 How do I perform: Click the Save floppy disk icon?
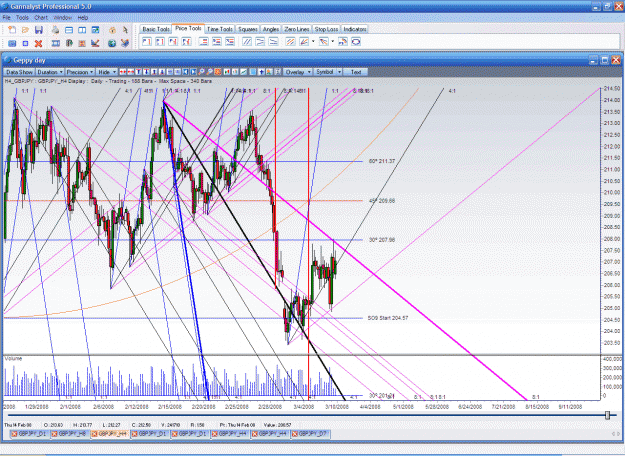[x=39, y=30]
